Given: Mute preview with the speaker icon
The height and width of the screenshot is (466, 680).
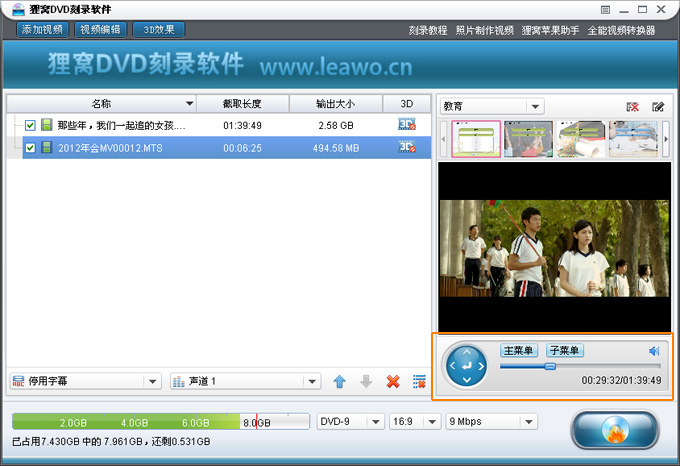Looking at the screenshot, I should (654, 351).
